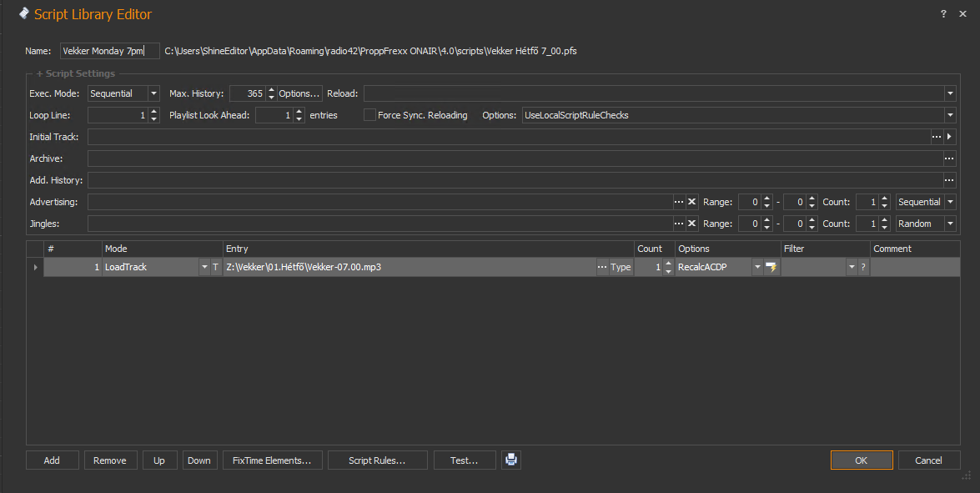Click the printer icon next to Test
The width and height of the screenshot is (980, 493).
tap(511, 460)
